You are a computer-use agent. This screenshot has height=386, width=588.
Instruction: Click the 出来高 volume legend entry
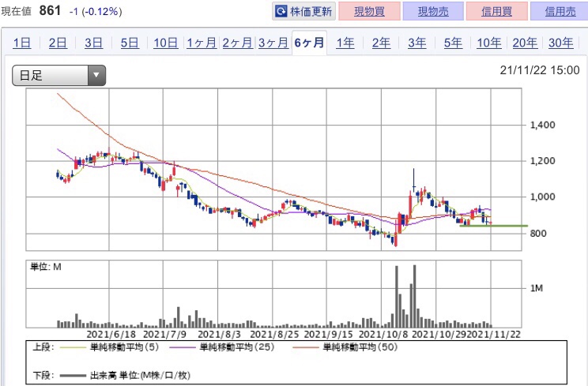(140, 375)
